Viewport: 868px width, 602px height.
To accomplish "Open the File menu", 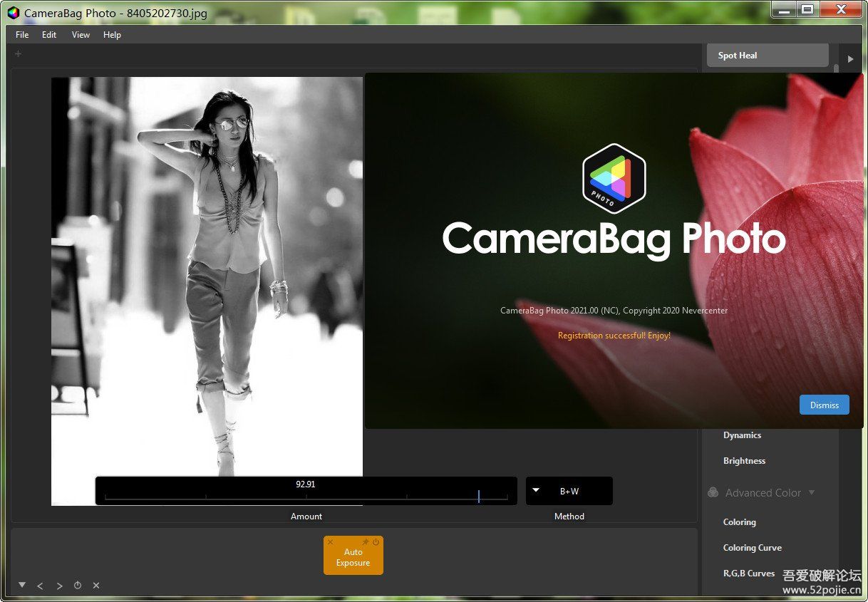I will pyautogui.click(x=22, y=34).
